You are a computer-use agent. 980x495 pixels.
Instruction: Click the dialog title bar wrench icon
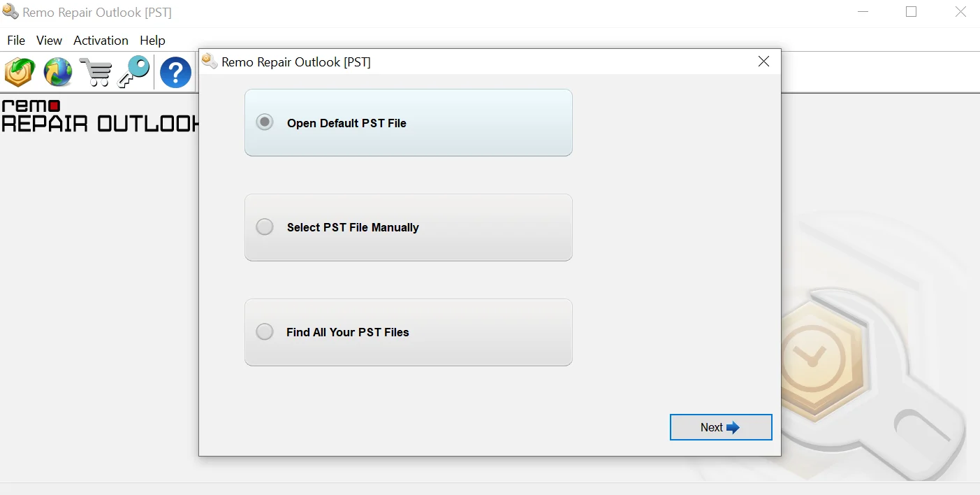tap(210, 62)
